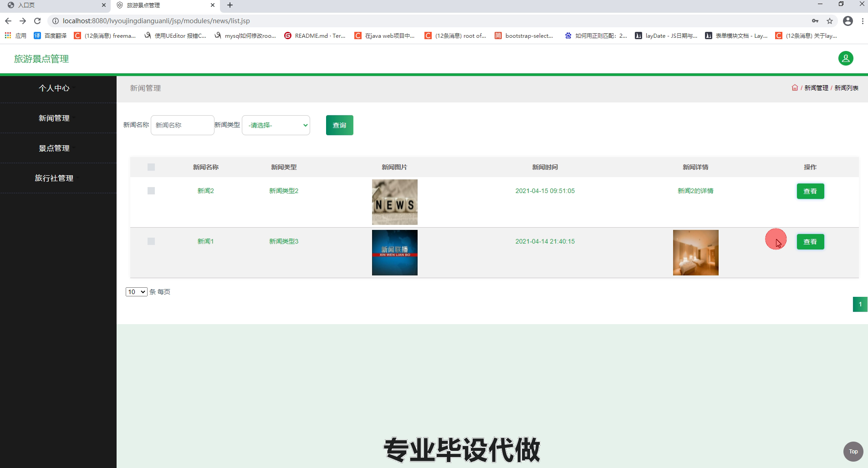The height and width of the screenshot is (468, 868).
Task: Switch to 旅游景点管理 browser tab
Action: click(x=165, y=5)
